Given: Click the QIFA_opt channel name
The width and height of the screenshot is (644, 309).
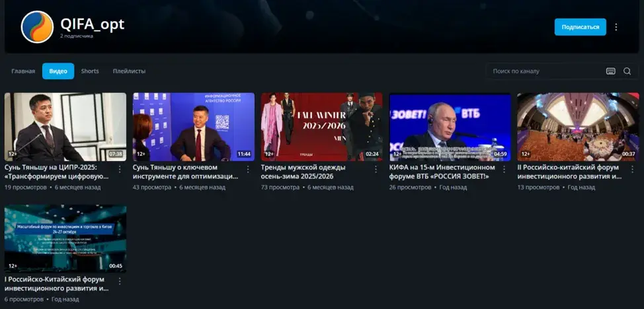Looking at the screenshot, I should [93, 24].
